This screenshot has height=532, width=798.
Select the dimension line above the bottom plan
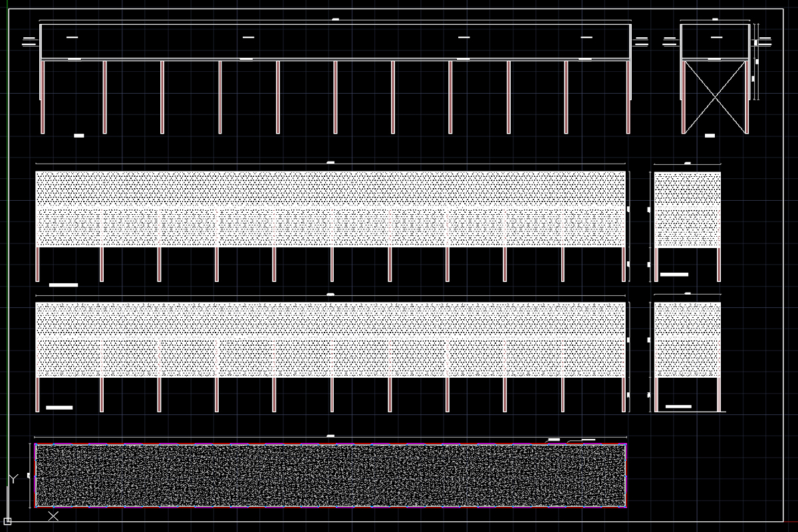tap(331, 438)
